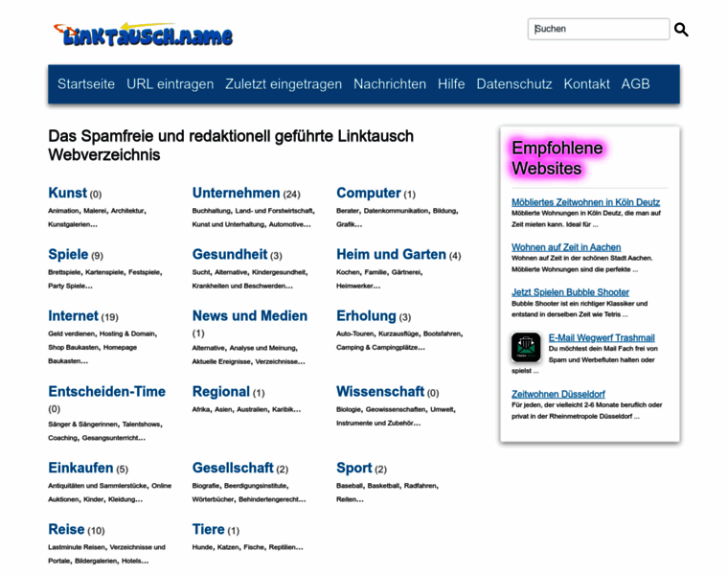Open the News und Medien category
Screen dimensions: 728x575
(x=250, y=316)
